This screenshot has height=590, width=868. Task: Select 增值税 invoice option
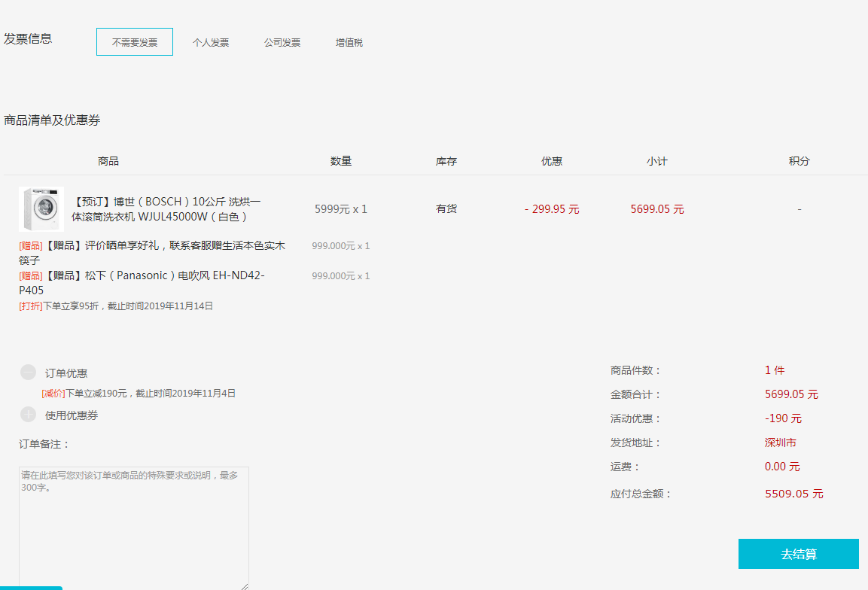349,43
